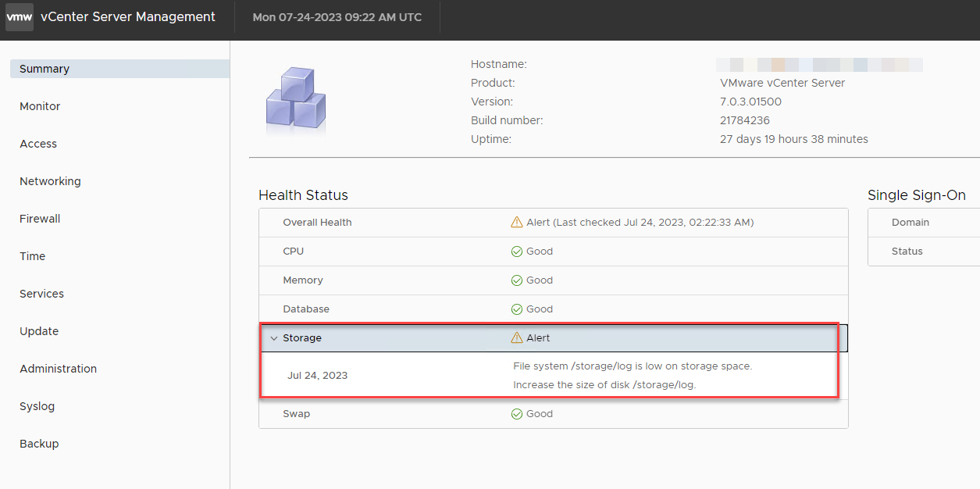Click the Storage alert warning triangle icon
Screen dimensions: 980x489
516,338
